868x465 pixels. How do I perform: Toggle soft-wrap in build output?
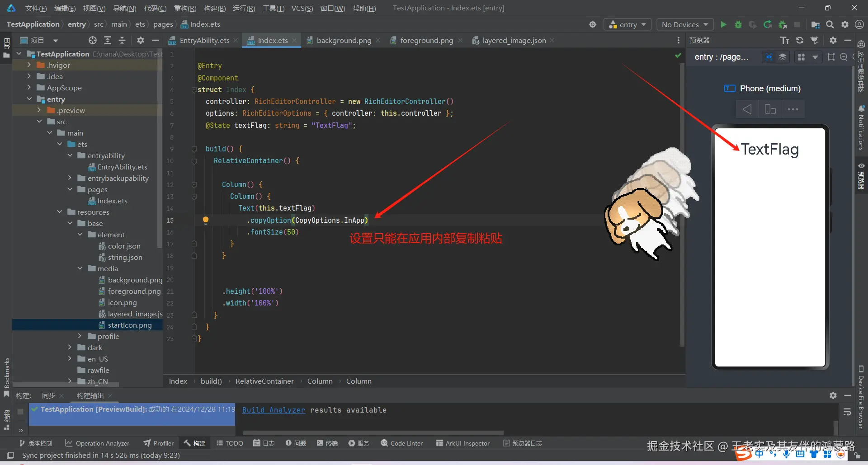[x=847, y=412]
